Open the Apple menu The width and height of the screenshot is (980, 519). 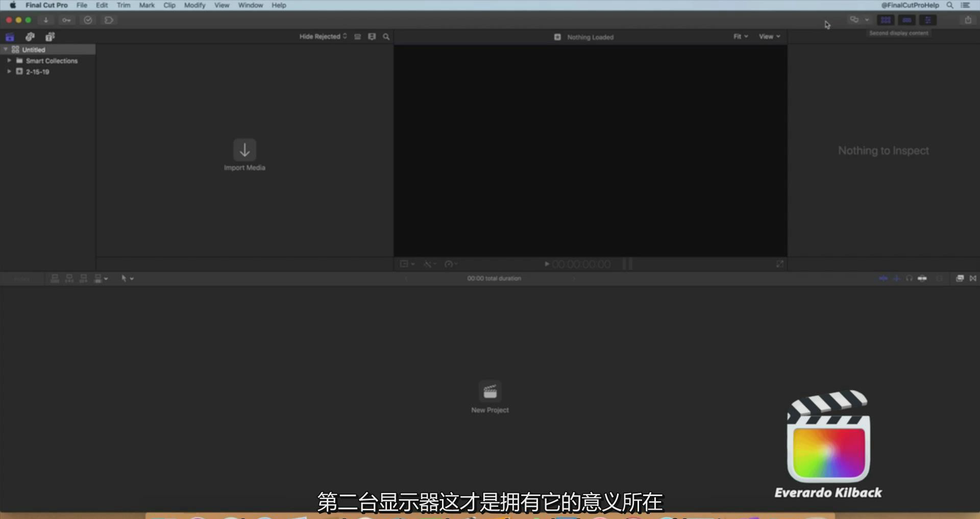[x=13, y=5]
